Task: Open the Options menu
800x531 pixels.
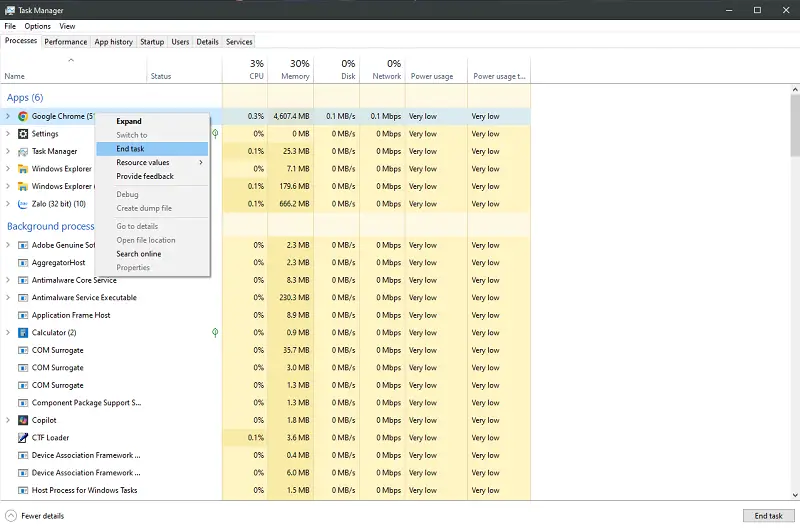Action: click(x=37, y=26)
